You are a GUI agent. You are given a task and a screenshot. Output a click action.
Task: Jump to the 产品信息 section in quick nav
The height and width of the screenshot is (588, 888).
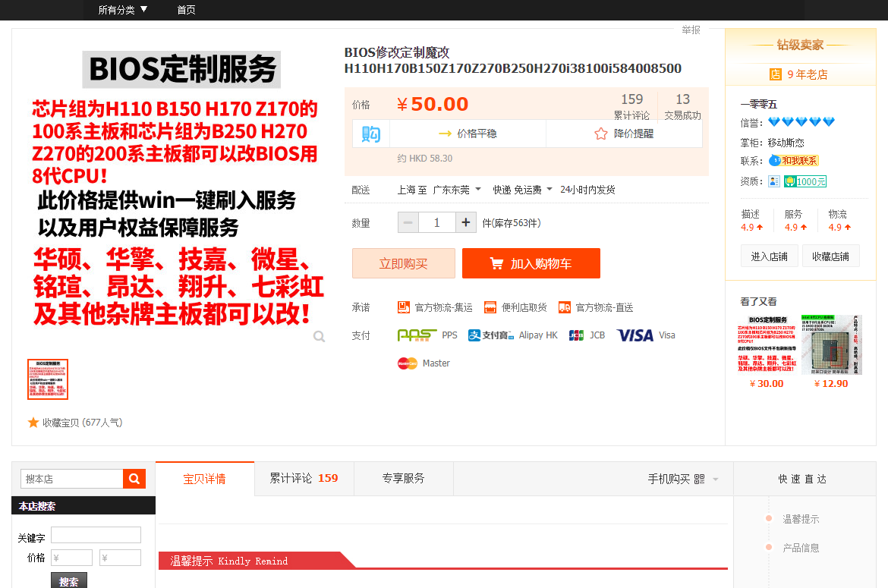tap(801, 548)
